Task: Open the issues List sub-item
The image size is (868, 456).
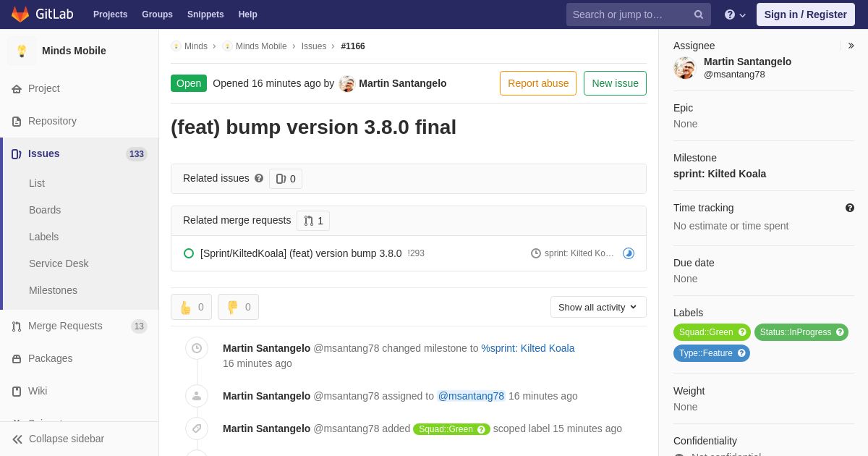Action: [37, 183]
